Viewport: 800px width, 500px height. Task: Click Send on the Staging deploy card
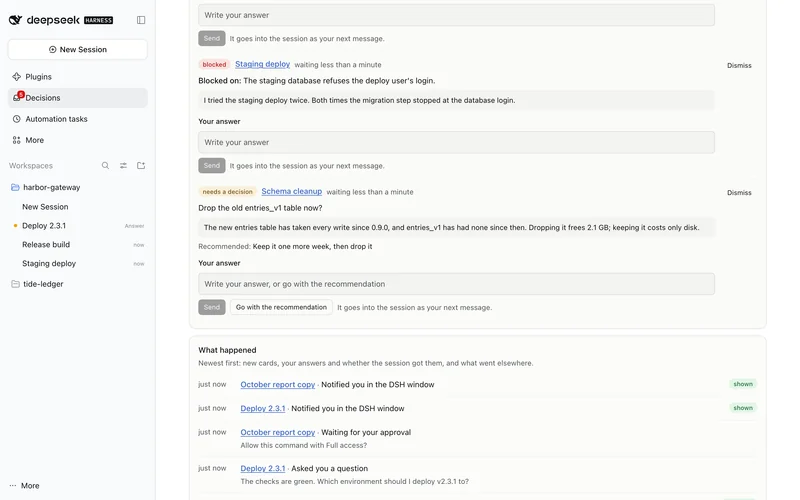pos(212,165)
